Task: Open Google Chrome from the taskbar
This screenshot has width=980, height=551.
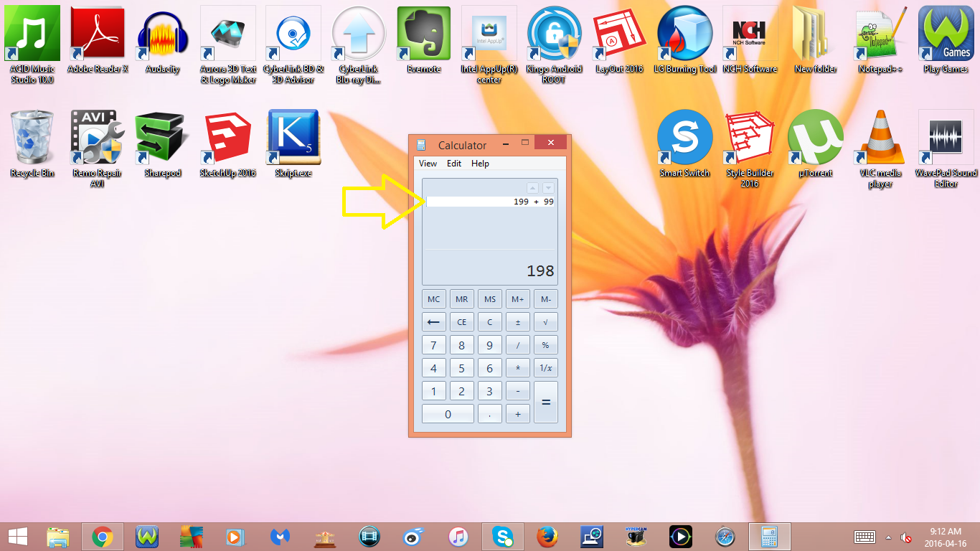Action: [x=103, y=537]
